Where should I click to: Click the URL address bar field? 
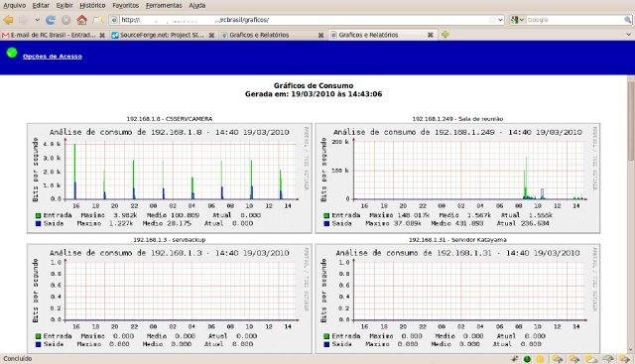click(307, 20)
